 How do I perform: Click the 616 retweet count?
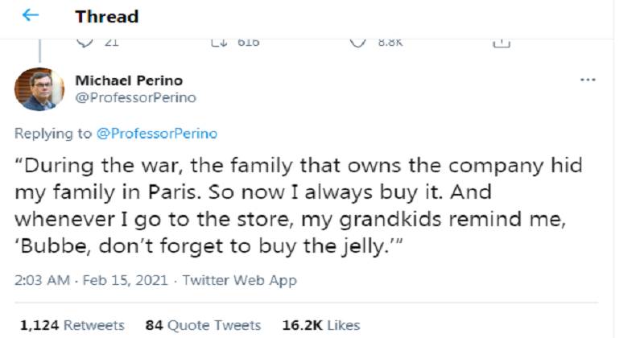[249, 43]
